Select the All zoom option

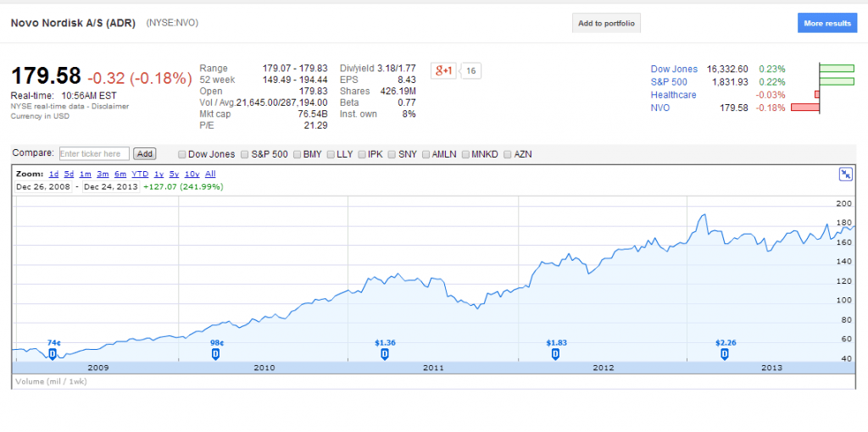(x=210, y=174)
